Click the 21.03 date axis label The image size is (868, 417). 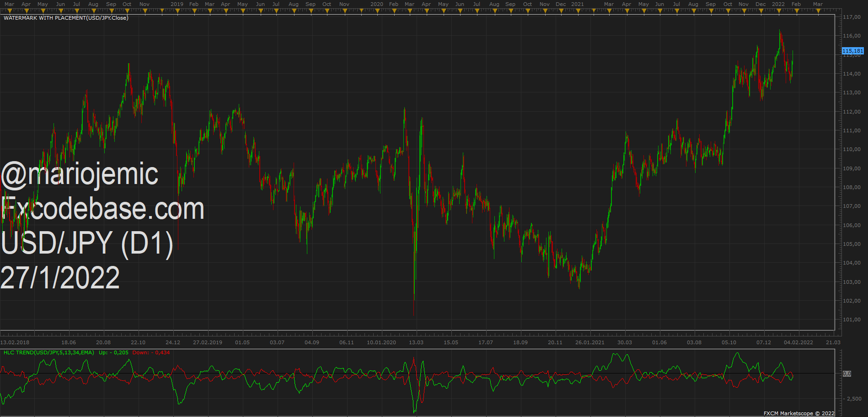pyautogui.click(x=833, y=342)
